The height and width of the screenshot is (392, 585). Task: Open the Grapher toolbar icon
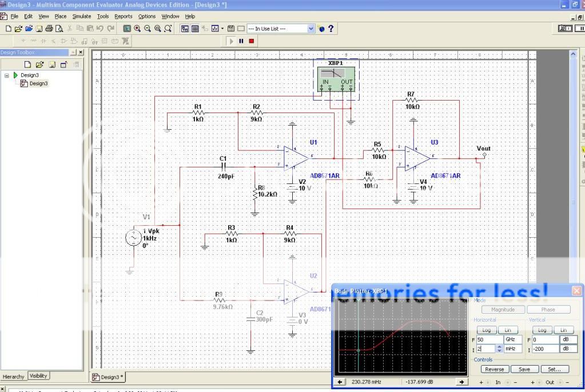point(215,29)
